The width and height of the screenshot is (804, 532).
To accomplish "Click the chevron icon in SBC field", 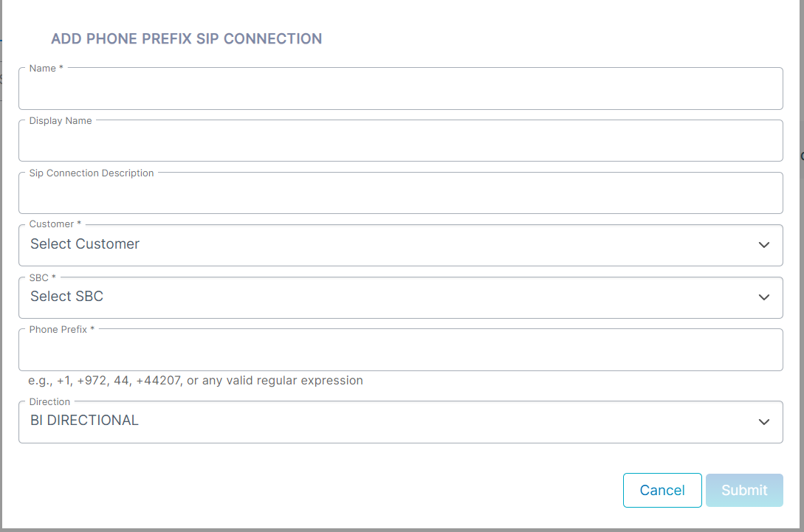I will [x=763, y=297].
